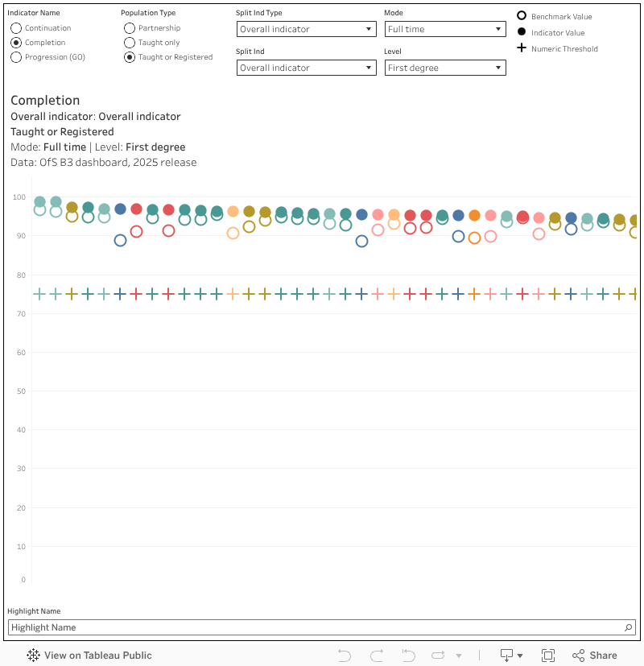Viewport: 644px width, 666px height.
Task: Click the Redo arrow icon
Action: click(x=376, y=655)
